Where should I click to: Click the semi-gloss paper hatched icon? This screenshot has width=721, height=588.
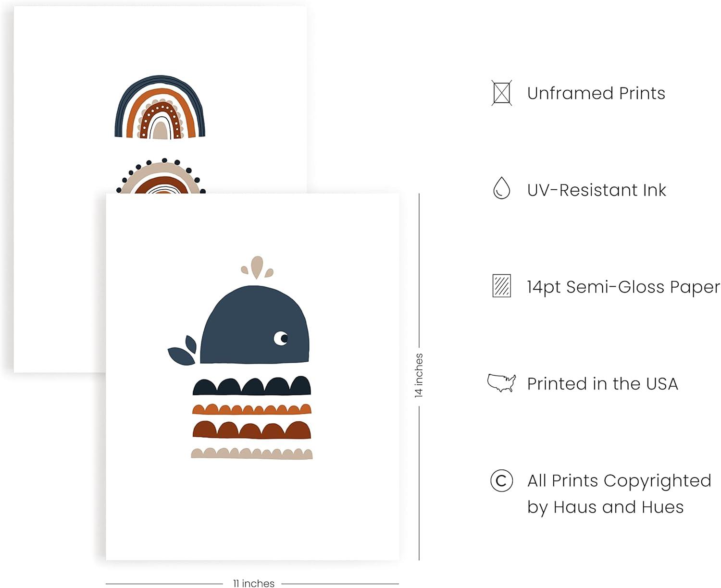[501, 286]
